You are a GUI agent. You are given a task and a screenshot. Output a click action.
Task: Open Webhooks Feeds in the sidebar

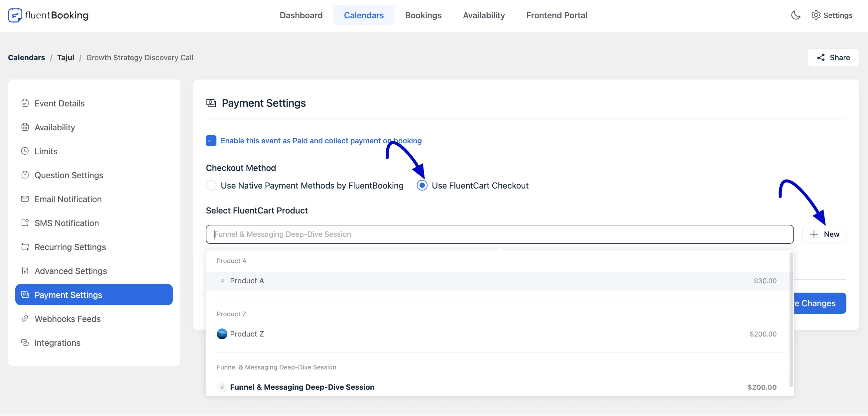pyautogui.click(x=94, y=319)
